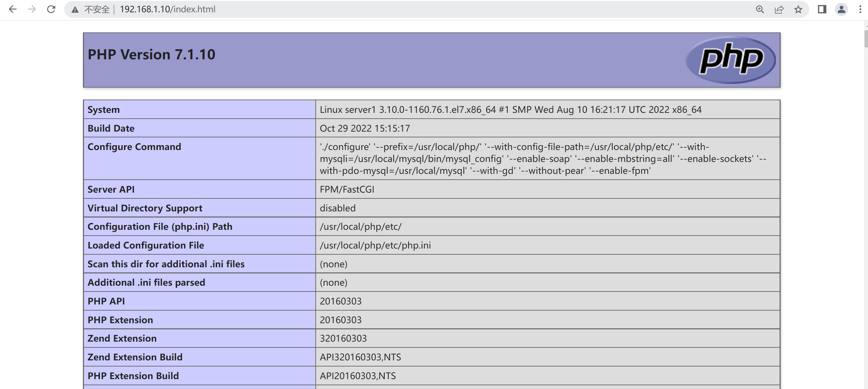Bookmark this page with the star icon
This screenshot has height=389, width=868.
(x=798, y=9)
